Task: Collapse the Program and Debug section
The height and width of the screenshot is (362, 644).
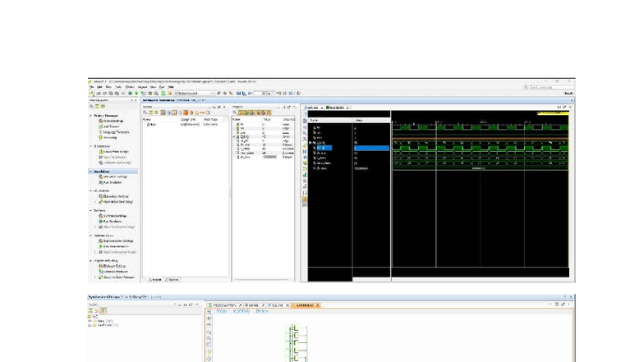Action: point(90,261)
